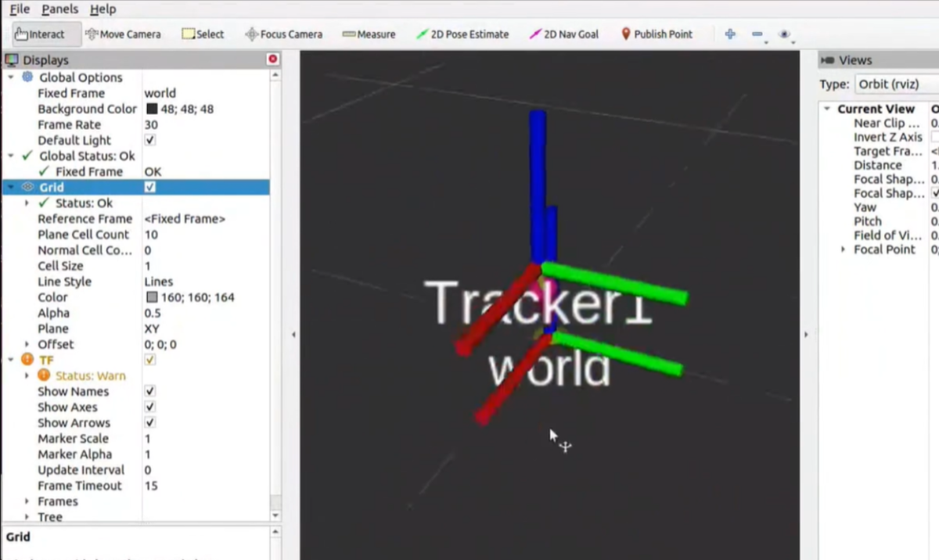The height and width of the screenshot is (560, 939).
Task: Click the Grid display icon
Action: 27,187
